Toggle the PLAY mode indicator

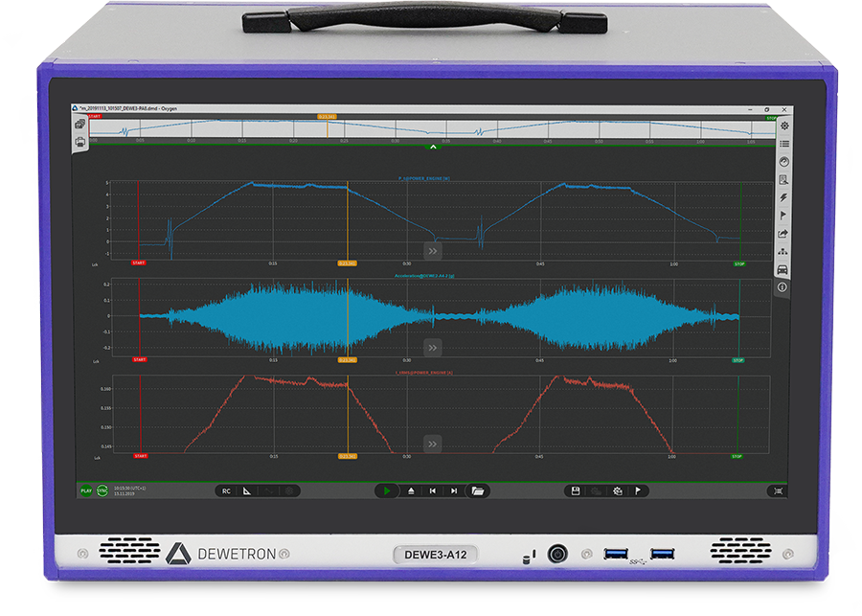(x=86, y=491)
